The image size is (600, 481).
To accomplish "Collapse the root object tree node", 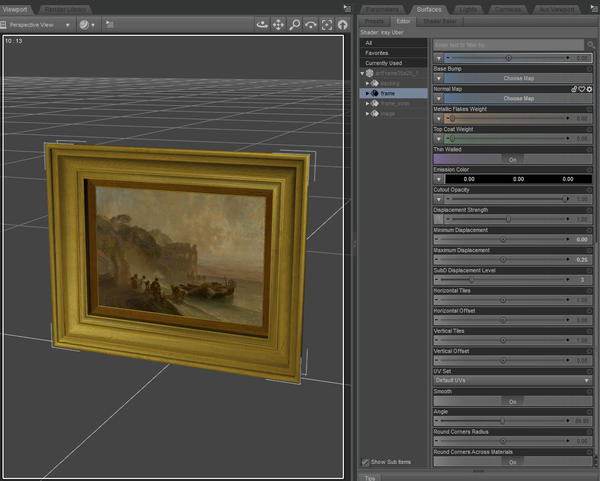I will point(362,73).
